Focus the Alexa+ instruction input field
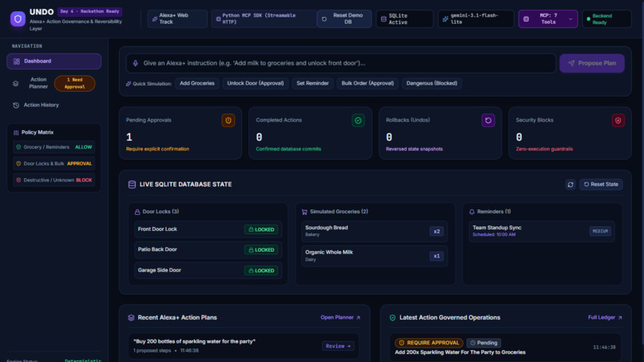Viewport: 644px width, 362px height. coord(341,63)
